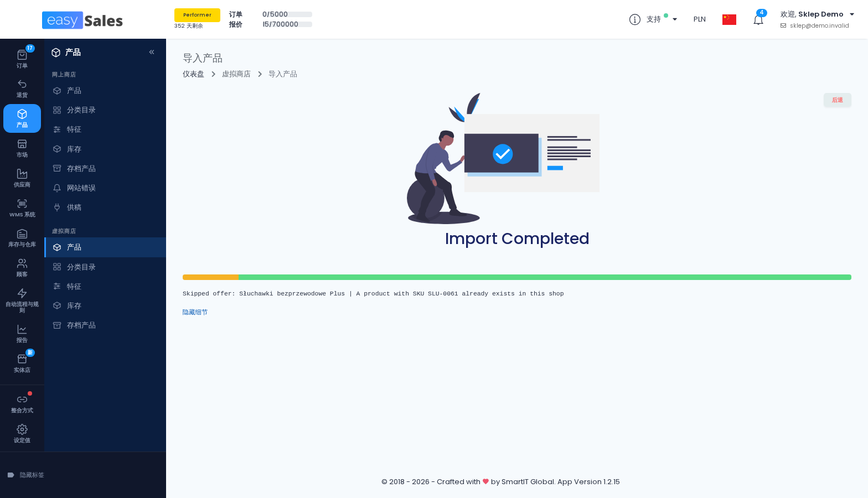Open 供稿 feeds menu item

point(105,207)
